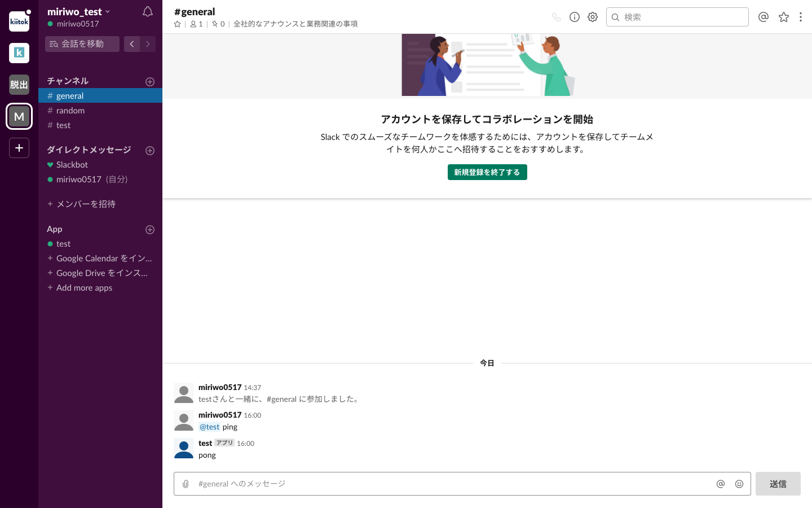Attach a file using the paperclip icon
The height and width of the screenshot is (508, 812).
point(186,484)
